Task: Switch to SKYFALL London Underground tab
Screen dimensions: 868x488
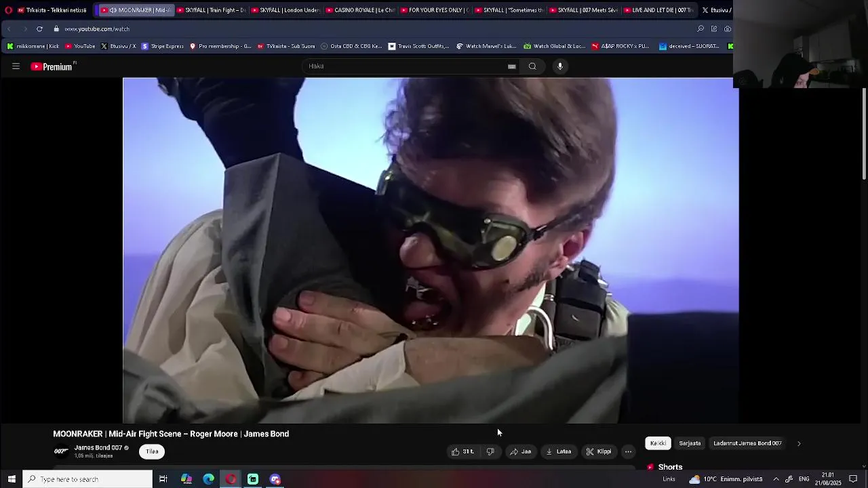Action: tap(286, 10)
